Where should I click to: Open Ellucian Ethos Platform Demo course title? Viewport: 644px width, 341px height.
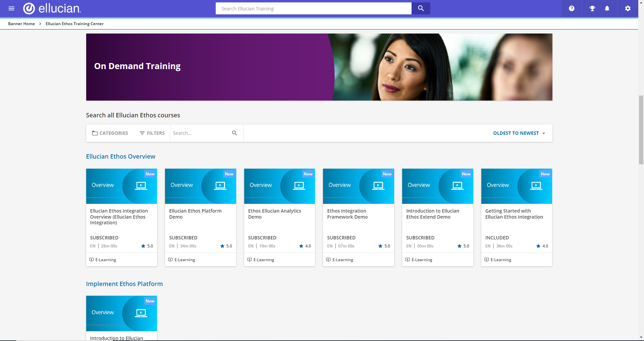(195, 214)
